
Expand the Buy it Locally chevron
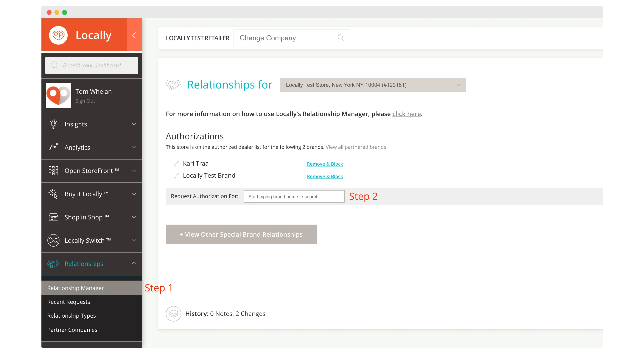pos(134,194)
